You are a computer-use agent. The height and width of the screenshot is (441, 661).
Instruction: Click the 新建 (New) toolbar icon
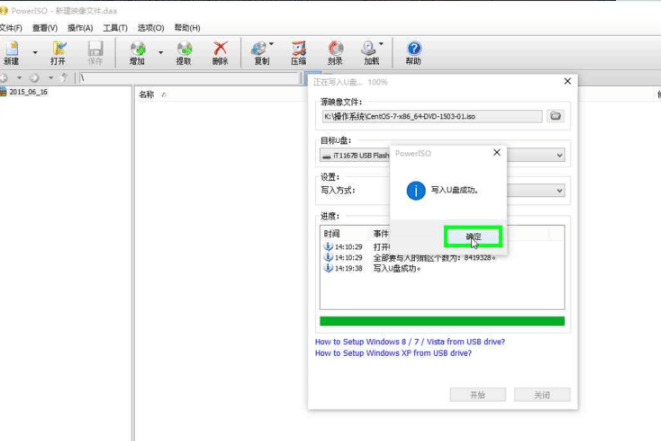point(11,52)
